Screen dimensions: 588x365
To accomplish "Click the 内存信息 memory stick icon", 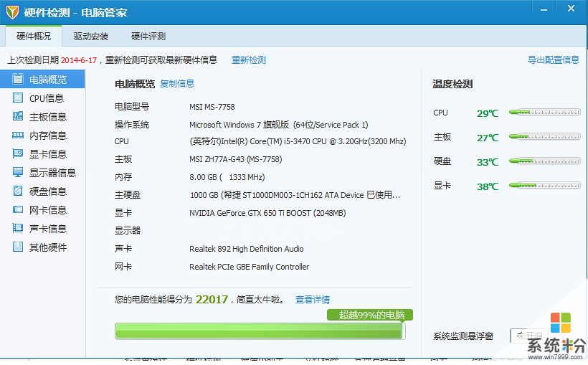I will coord(17,135).
